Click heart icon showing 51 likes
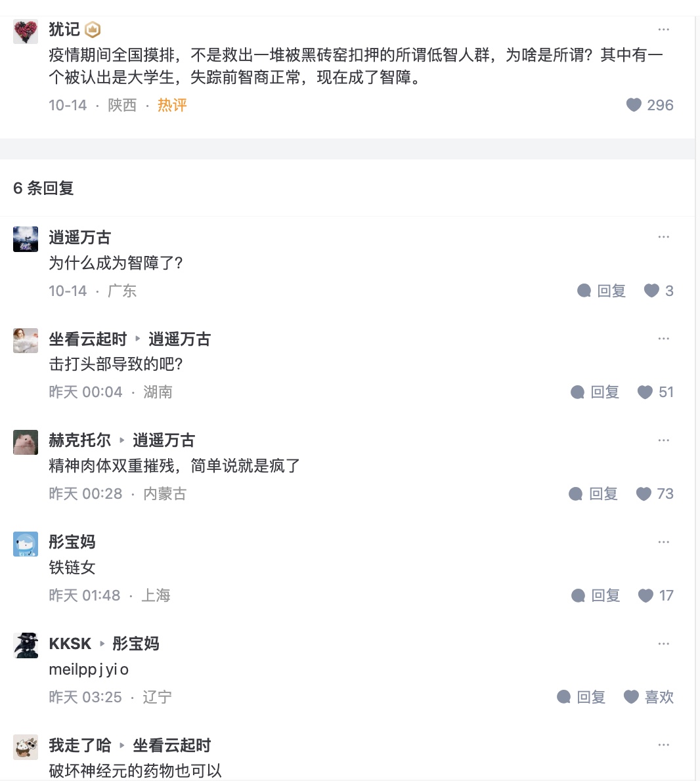Screen dimensions: 700x781 click(x=645, y=392)
